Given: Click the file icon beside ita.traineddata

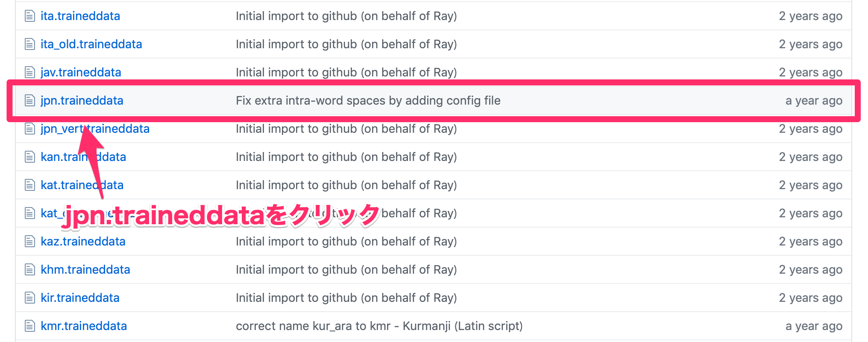Looking at the screenshot, I should pos(29,16).
